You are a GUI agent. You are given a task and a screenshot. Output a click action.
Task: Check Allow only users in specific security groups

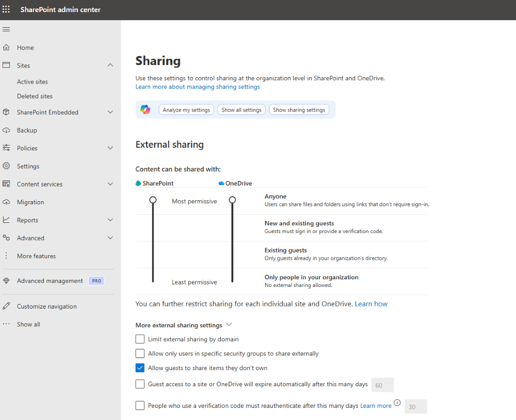click(140, 353)
